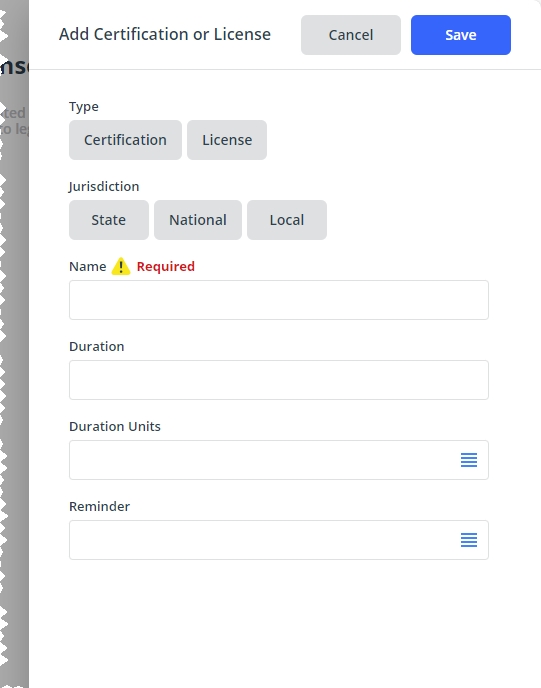Screen dimensions: 541x688
Task: Choose State jurisdiction
Action: [108, 220]
